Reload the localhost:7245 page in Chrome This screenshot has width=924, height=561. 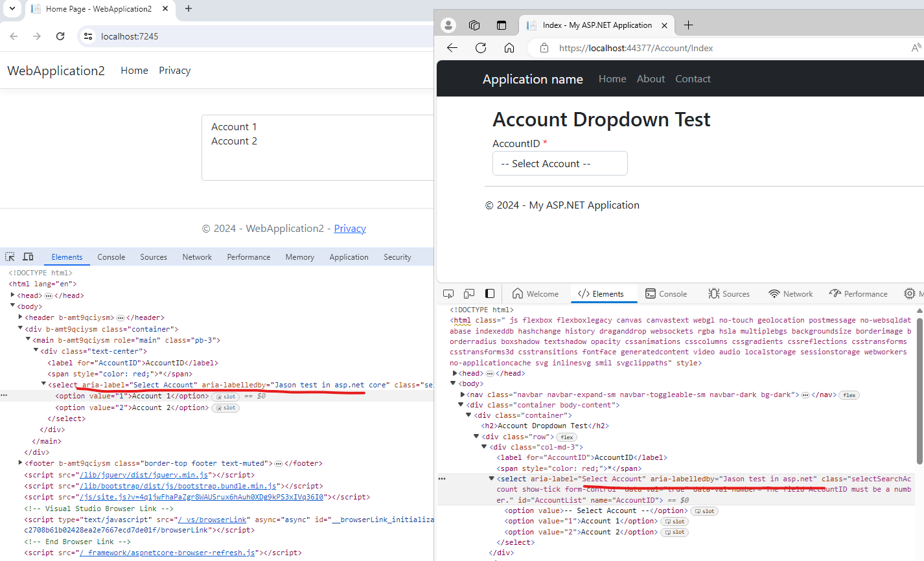tap(60, 36)
